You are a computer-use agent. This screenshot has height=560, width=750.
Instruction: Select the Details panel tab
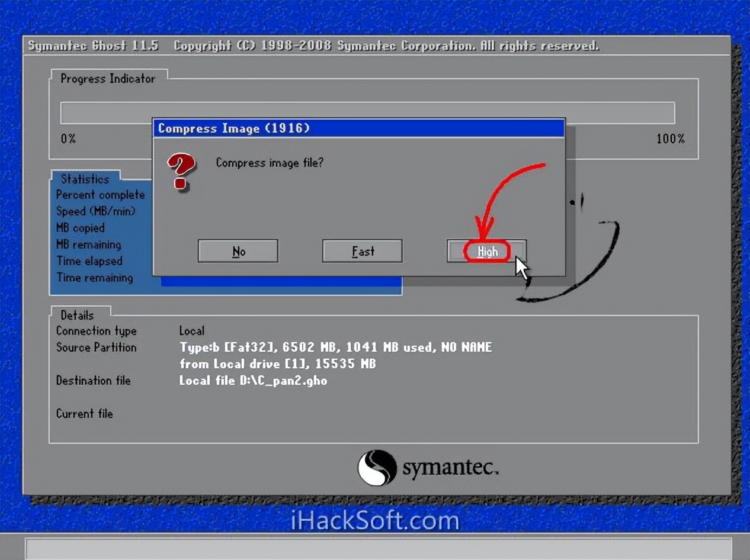77,315
